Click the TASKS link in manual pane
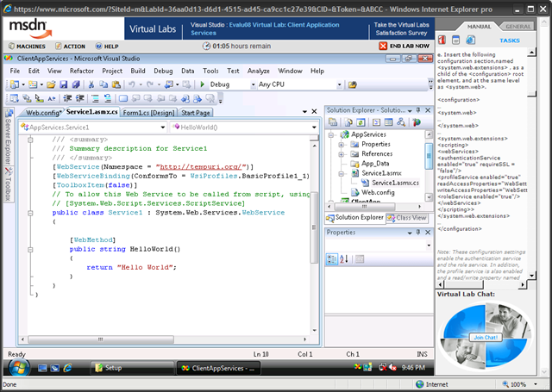This screenshot has width=552, height=392. click(510, 40)
